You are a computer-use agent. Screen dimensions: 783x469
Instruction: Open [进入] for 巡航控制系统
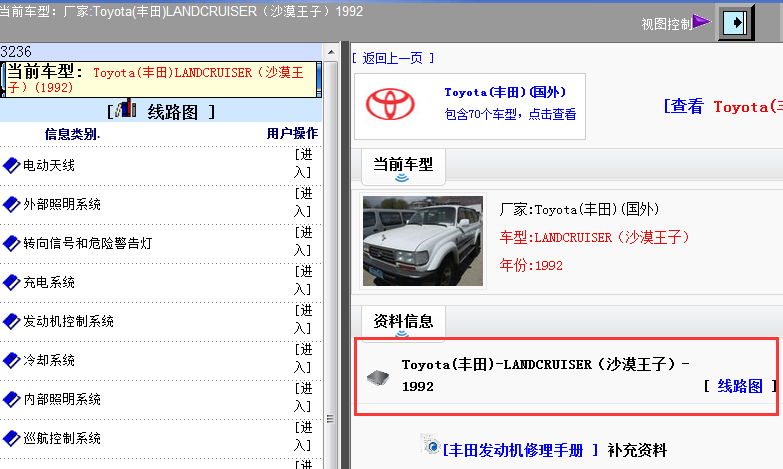point(303,436)
